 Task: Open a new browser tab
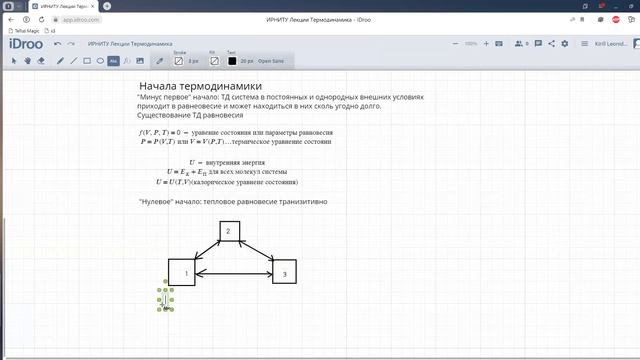[107, 6]
